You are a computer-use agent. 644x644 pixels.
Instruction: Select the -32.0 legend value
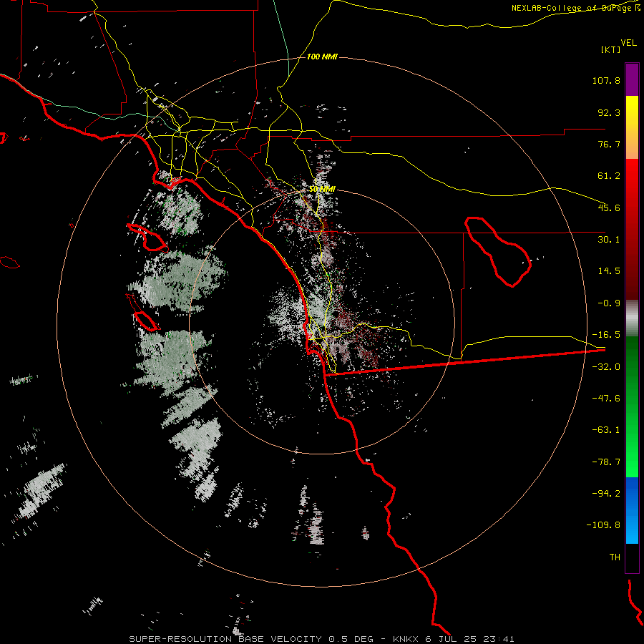coord(606,367)
